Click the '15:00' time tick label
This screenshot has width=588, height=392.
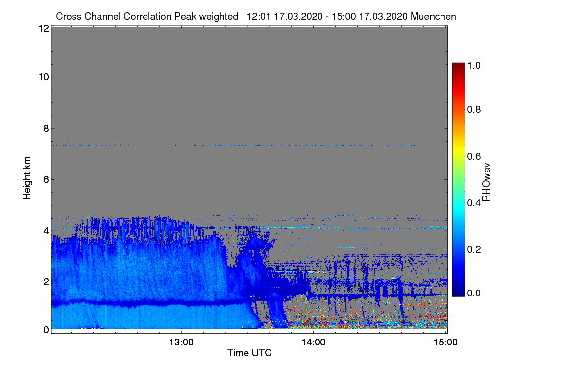446,343
